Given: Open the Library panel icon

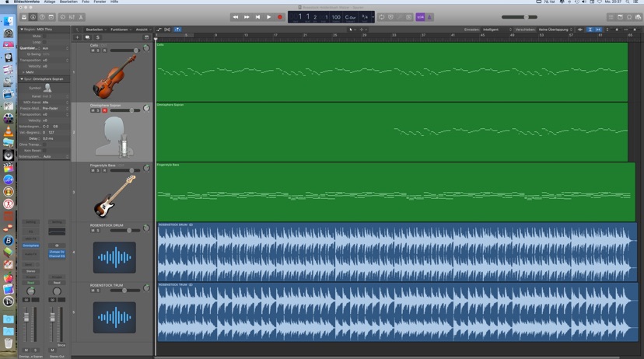Looking at the screenshot, I should point(24,17).
